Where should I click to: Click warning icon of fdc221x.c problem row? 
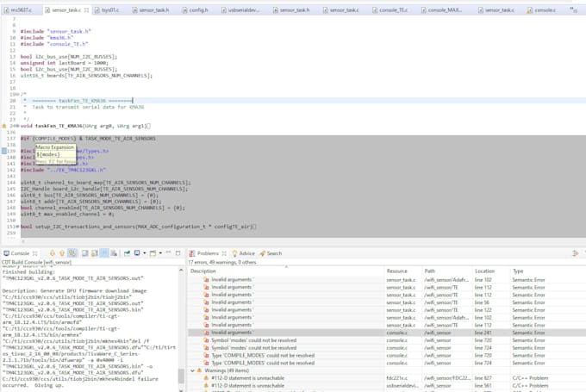tap(206, 378)
